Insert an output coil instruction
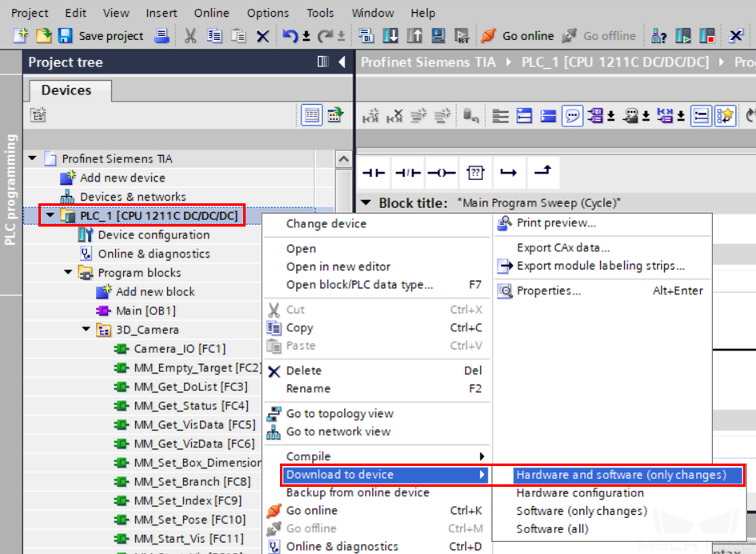 pos(442,172)
